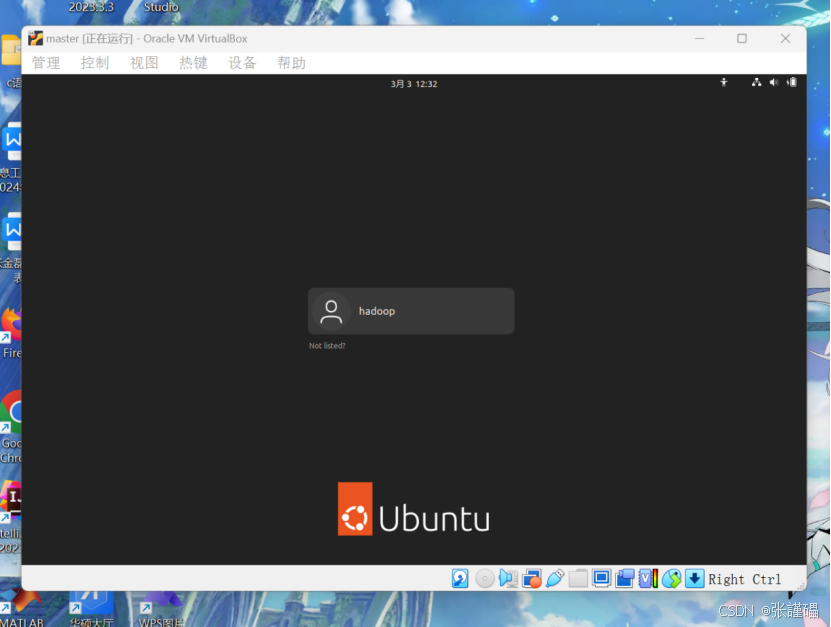Minimize the VirtualBox master window
The width and height of the screenshot is (831, 627).
(700, 39)
